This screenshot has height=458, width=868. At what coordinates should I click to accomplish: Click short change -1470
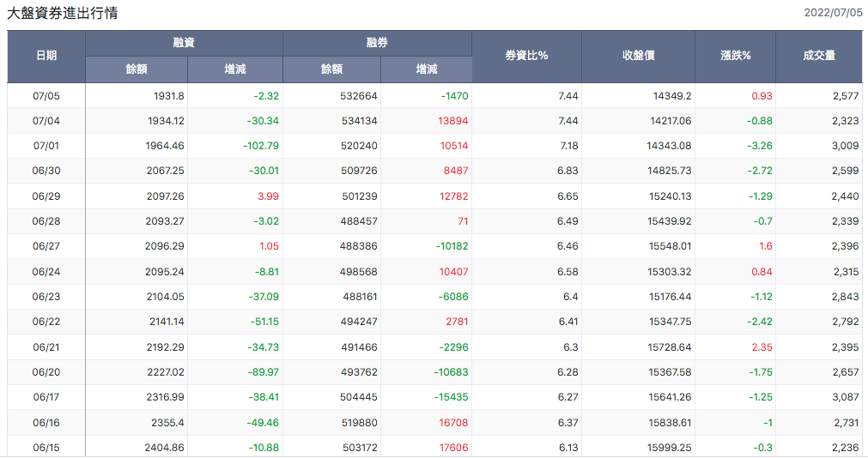454,96
